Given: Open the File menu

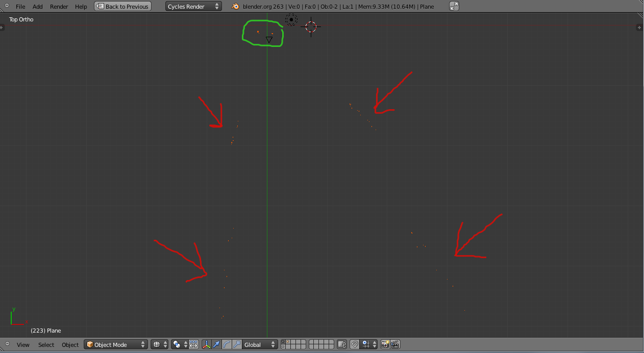Looking at the screenshot, I should coord(20,7).
